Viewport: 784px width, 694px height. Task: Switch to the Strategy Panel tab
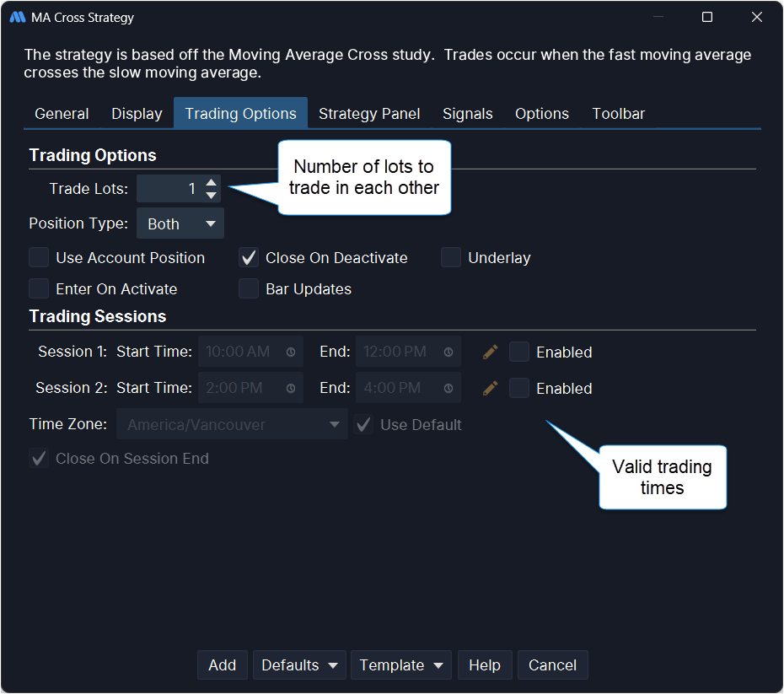[369, 114]
